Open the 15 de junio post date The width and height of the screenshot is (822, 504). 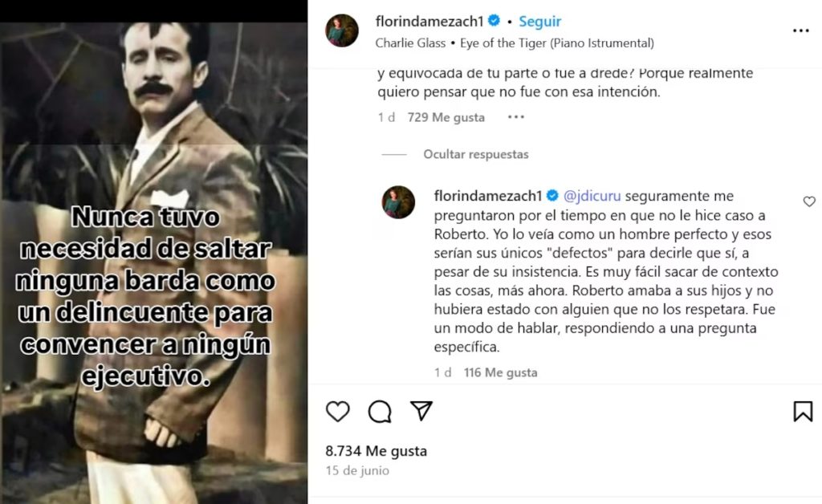(357, 470)
